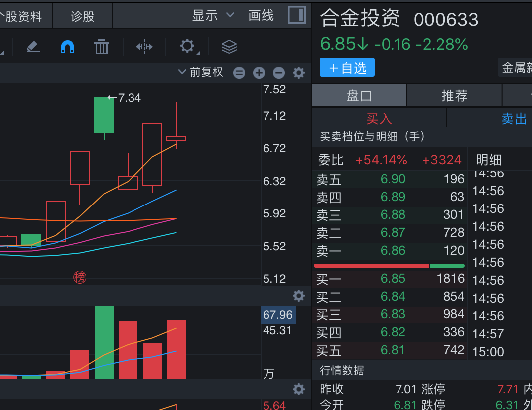Click the 买入 buy button
The width and height of the screenshot is (532, 410).
[379, 118]
